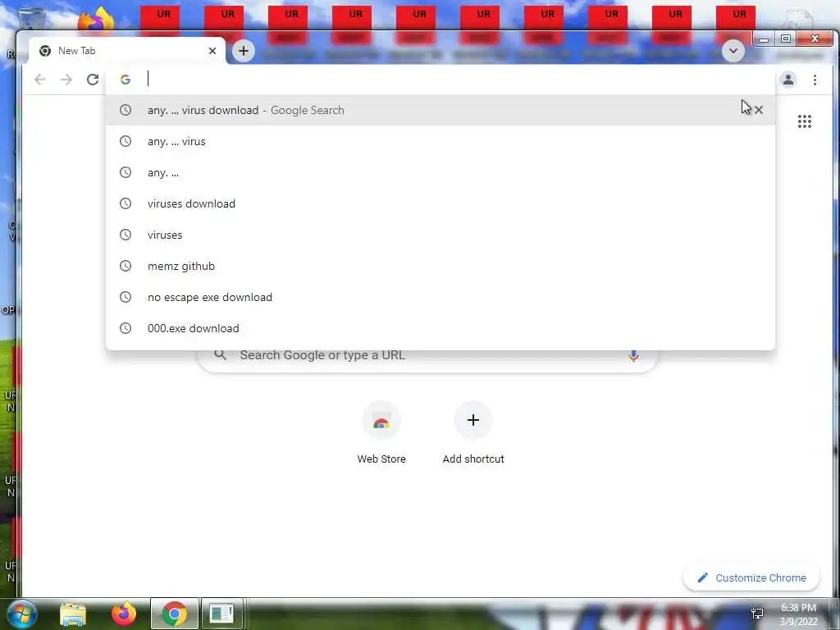Click the clock icon beside '000.exe download'
The height and width of the screenshot is (630, 840).
point(126,328)
